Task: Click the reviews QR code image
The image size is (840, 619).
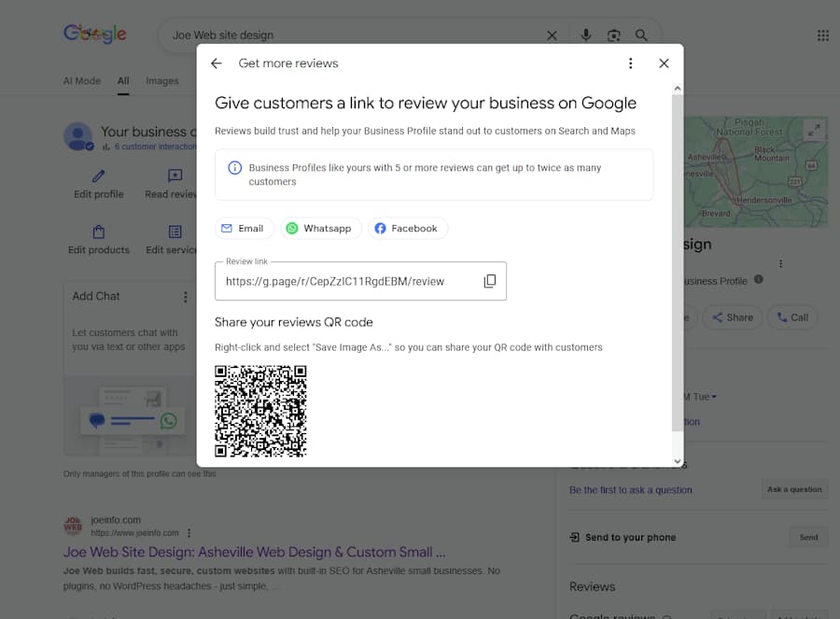Action: (x=260, y=411)
